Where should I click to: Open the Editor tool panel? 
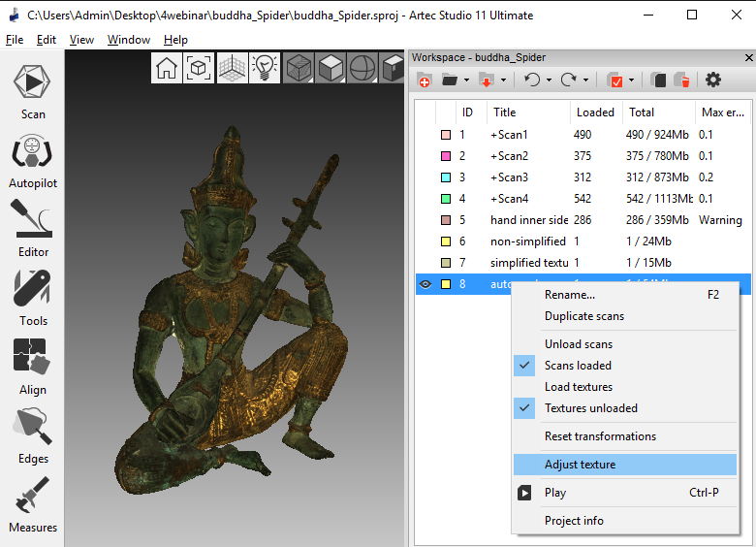tap(33, 229)
